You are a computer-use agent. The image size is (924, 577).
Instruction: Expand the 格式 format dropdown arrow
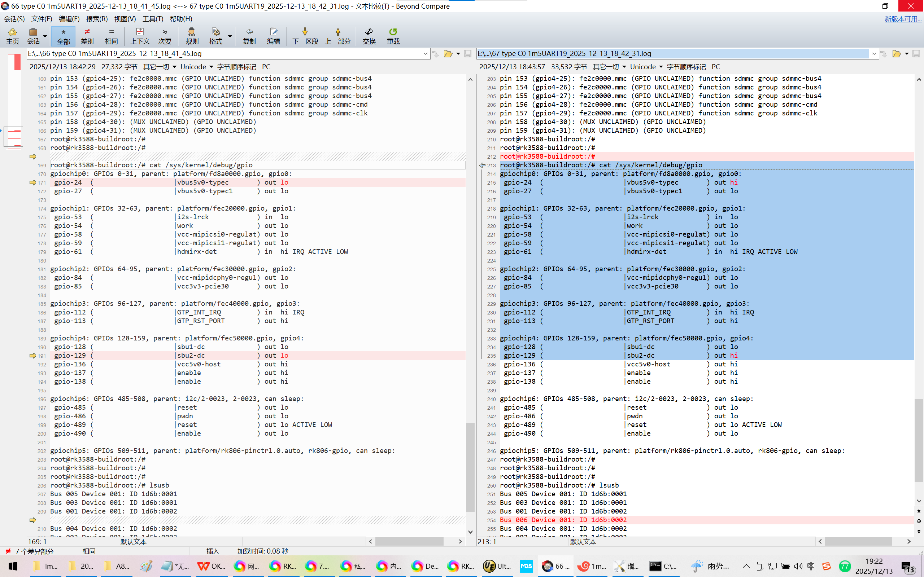[x=230, y=36]
